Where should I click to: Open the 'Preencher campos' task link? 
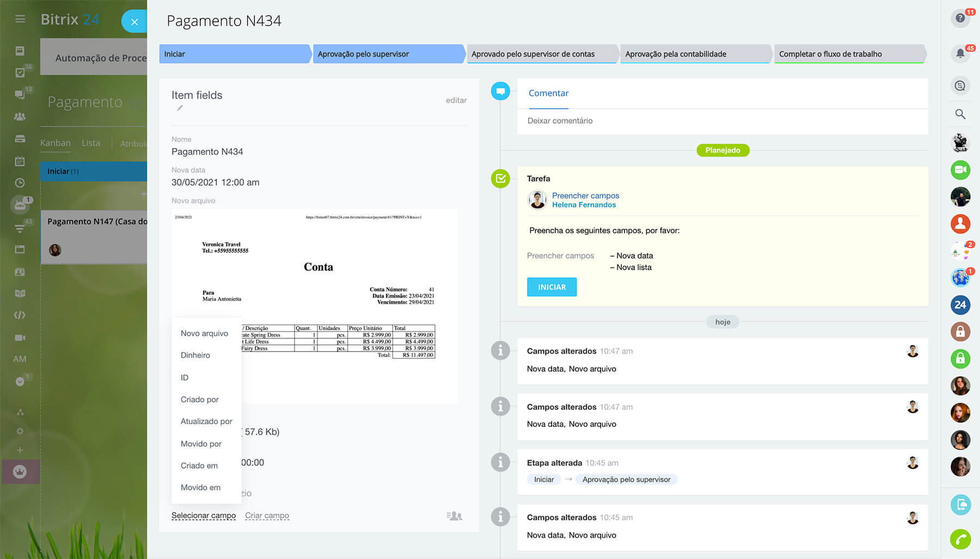585,196
